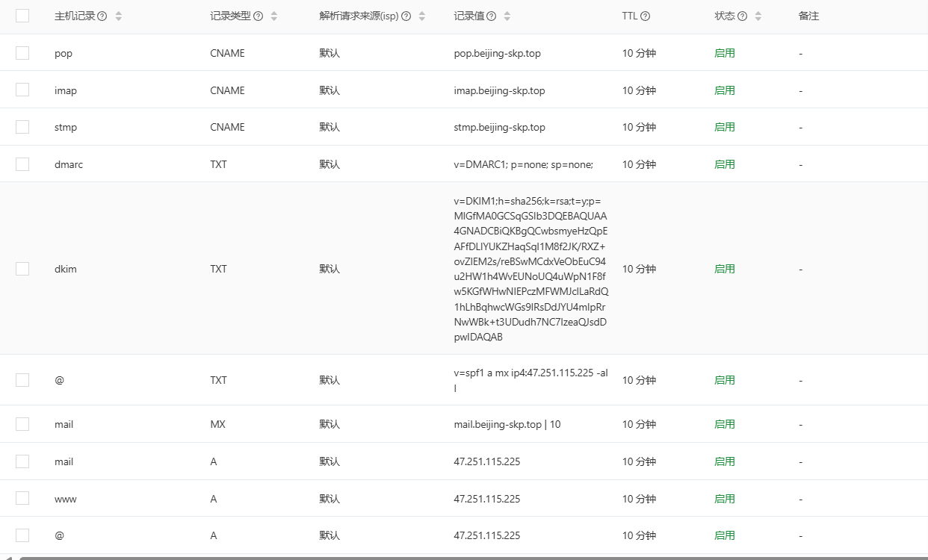
Task: Select the imap CNAME record checkbox
Action: coord(22,90)
